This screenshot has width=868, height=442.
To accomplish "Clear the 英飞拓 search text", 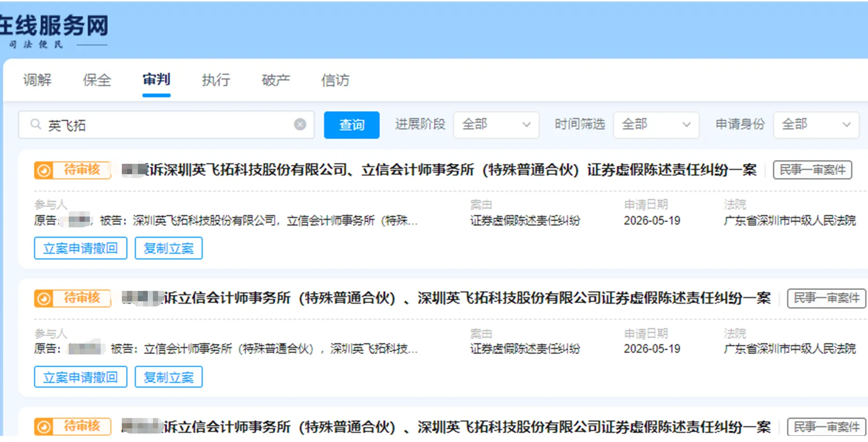I will click(300, 124).
